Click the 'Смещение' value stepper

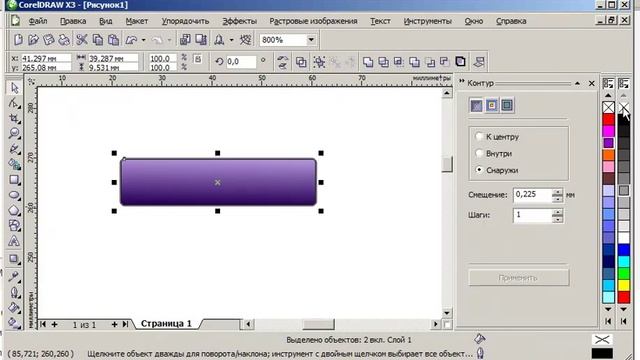click(x=558, y=195)
